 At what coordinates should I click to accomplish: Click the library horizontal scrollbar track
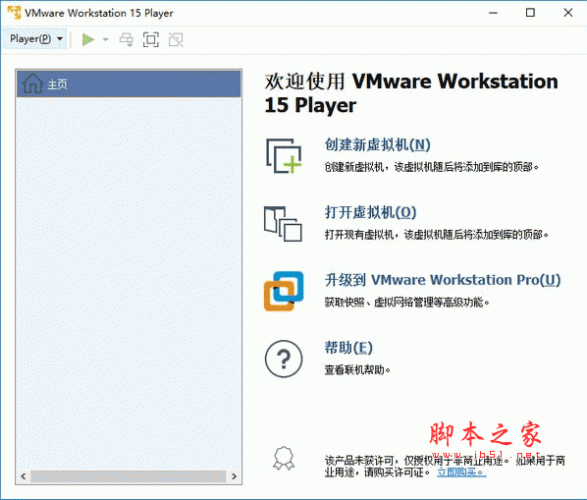129,476
